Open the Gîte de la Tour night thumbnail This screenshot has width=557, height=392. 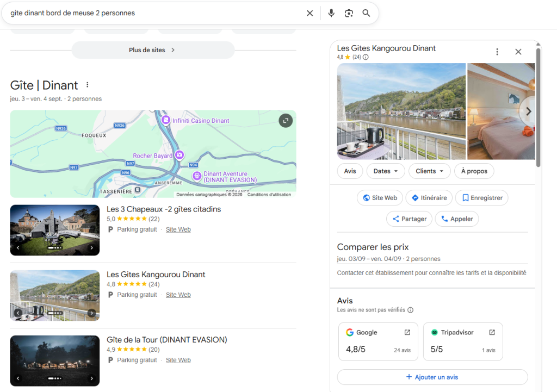pyautogui.click(x=55, y=361)
